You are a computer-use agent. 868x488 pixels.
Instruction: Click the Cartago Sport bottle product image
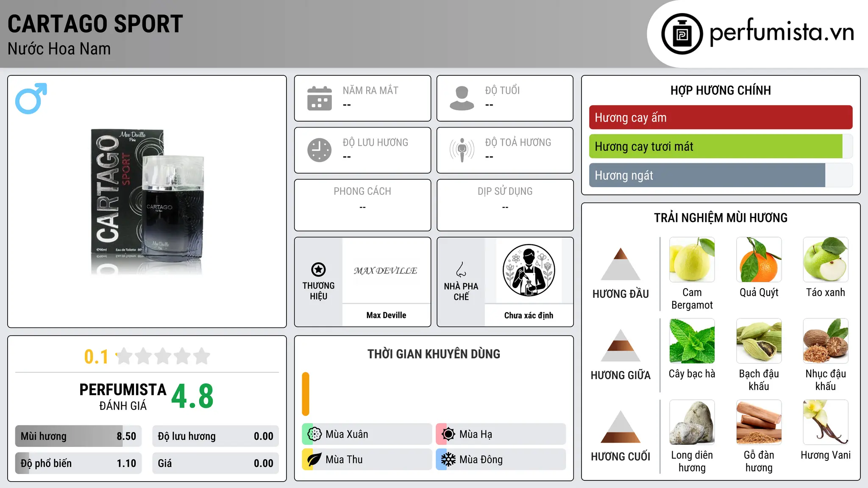(147, 202)
